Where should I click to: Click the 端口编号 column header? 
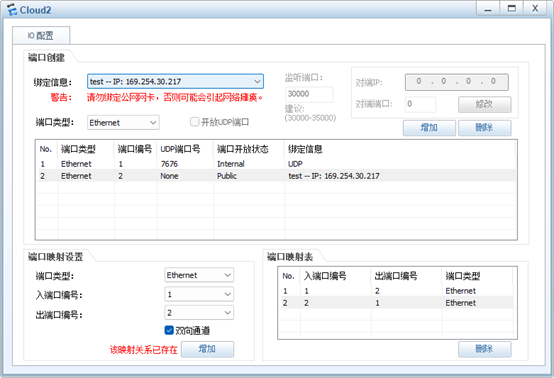tap(136, 149)
